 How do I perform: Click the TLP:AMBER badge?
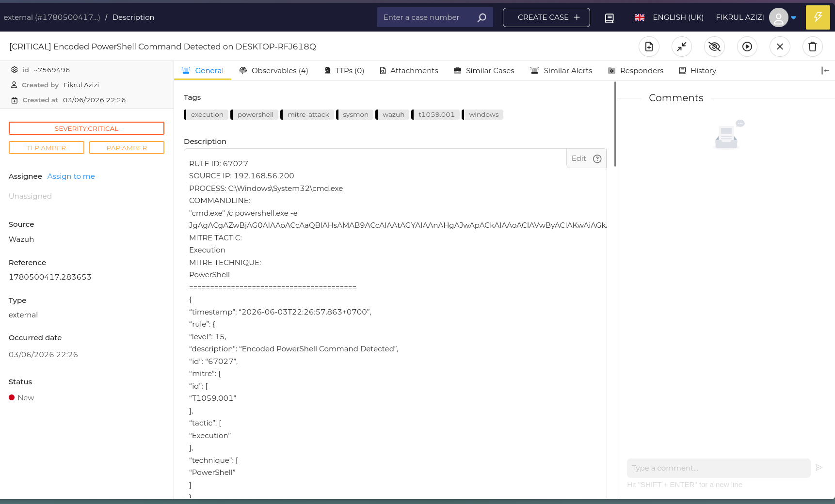click(x=47, y=148)
